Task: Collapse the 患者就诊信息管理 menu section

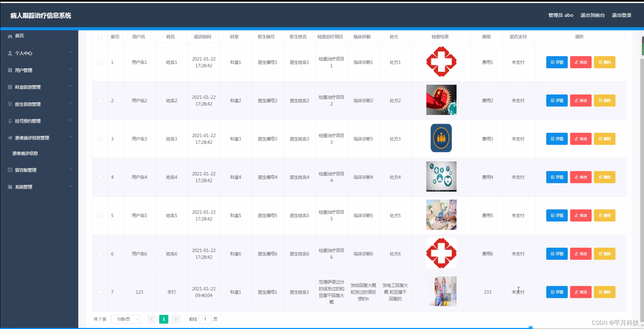Action: (71, 137)
